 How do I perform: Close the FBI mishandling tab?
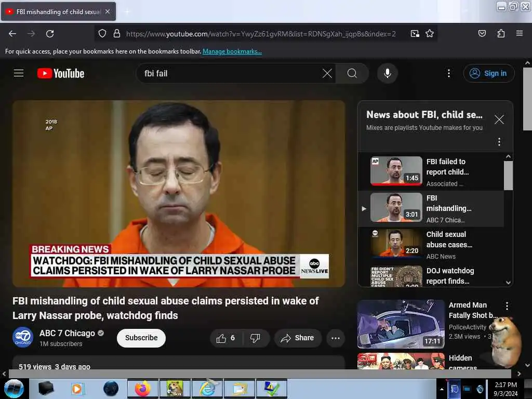tap(108, 11)
